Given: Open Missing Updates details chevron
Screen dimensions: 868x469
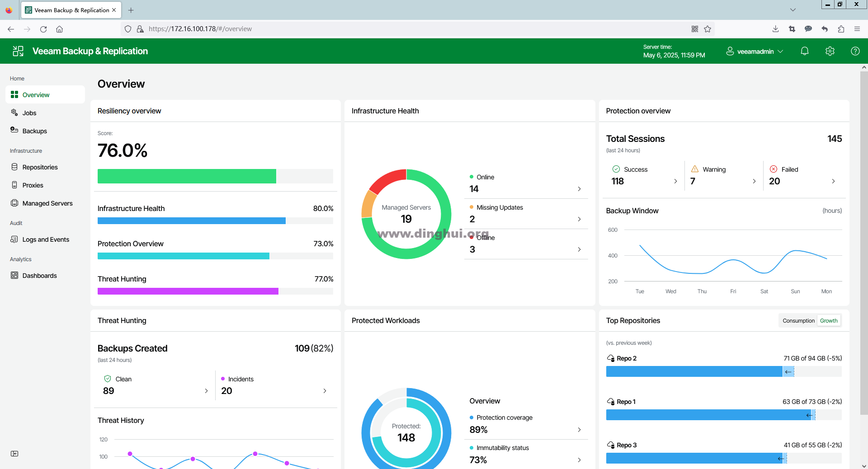Looking at the screenshot, I should click(x=579, y=219).
